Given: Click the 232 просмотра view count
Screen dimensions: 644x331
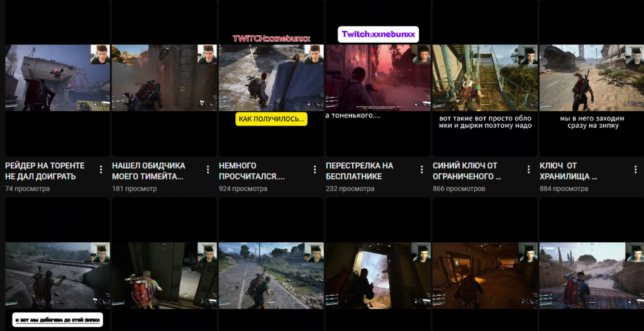Looking at the screenshot, I should [350, 188].
